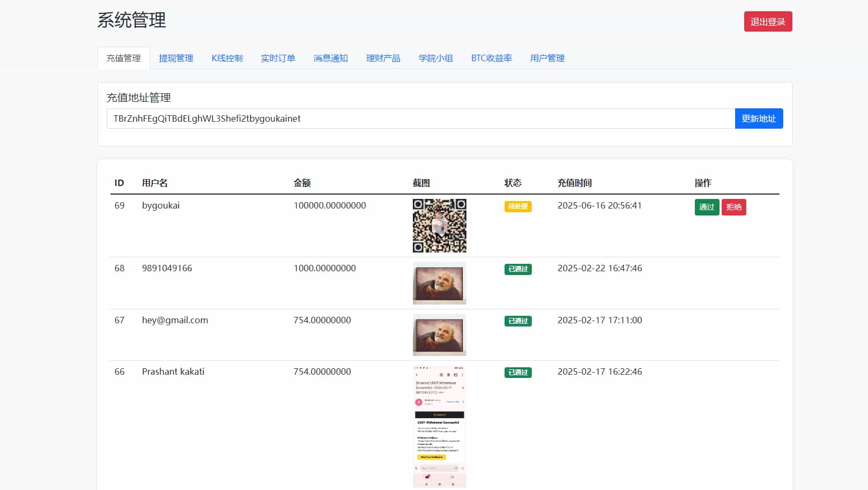View the BTC收益率 tab
The image size is (868, 490).
pos(492,58)
